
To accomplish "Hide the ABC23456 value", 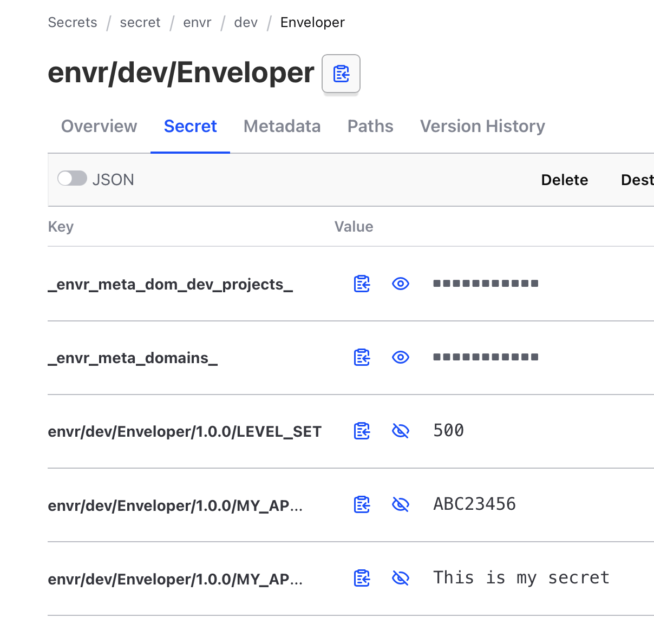I will pyautogui.click(x=400, y=504).
